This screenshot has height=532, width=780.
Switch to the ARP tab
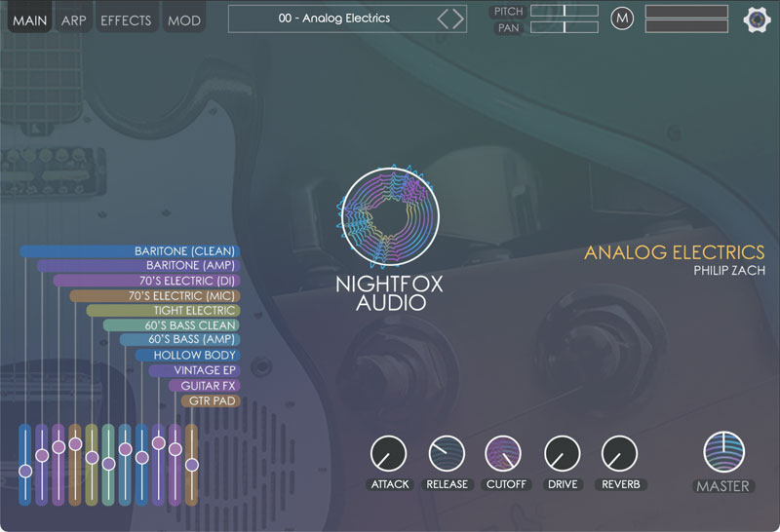point(74,19)
